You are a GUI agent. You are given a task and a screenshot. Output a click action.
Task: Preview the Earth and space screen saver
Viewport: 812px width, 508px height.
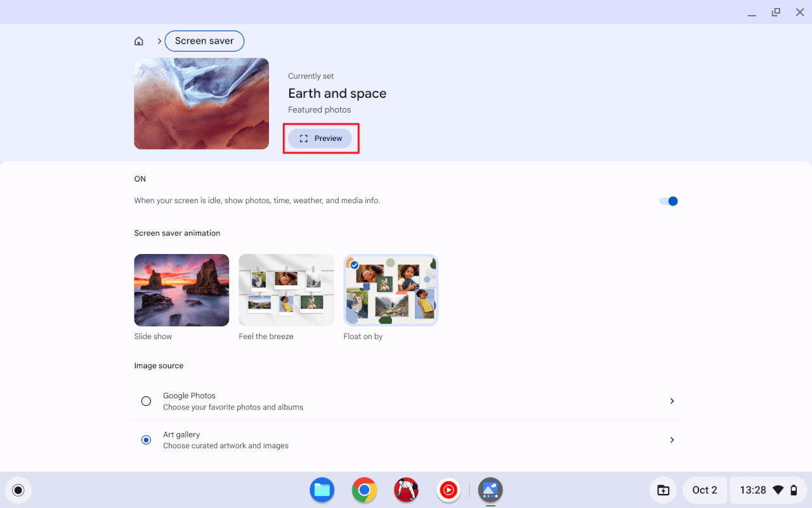(x=320, y=138)
